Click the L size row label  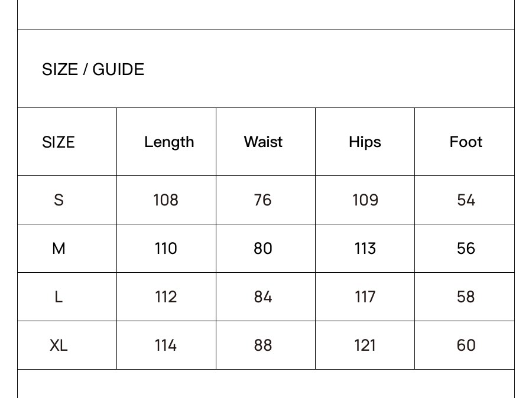[x=59, y=297]
